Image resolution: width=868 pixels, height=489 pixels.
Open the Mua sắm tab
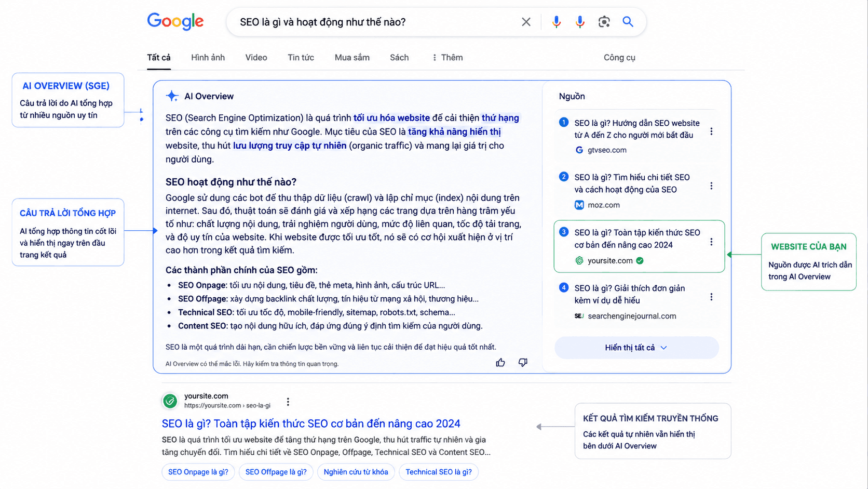(x=352, y=58)
